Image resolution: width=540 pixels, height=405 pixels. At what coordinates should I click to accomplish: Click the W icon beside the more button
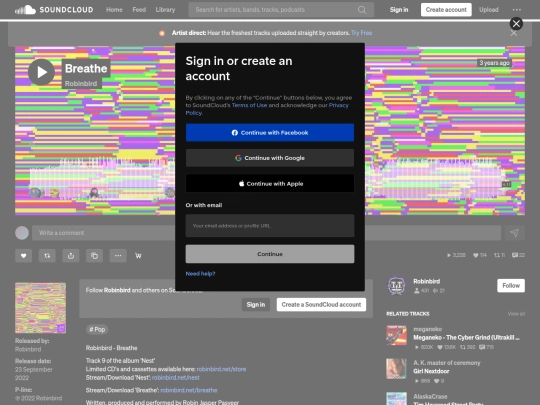coord(138,256)
